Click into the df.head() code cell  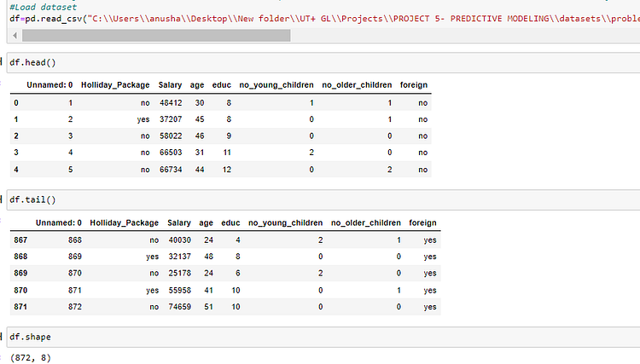click(323, 62)
